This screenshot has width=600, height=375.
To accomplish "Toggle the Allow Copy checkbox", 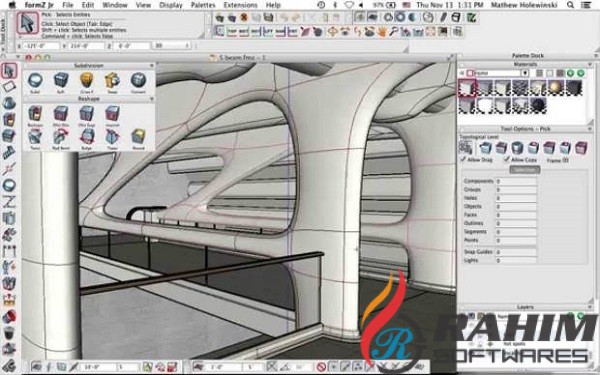I will click(507, 159).
